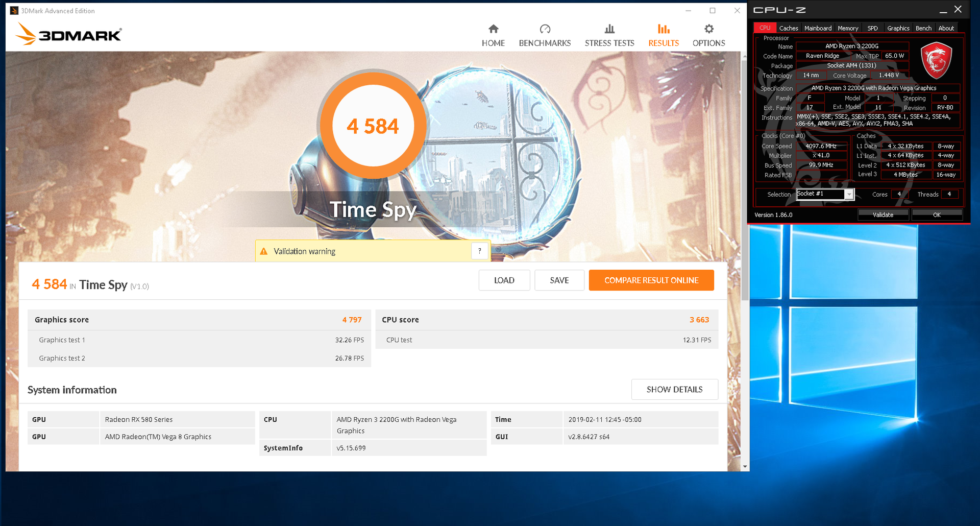Click Core Voltage 1.448 V field in CPU-Z

click(889, 75)
